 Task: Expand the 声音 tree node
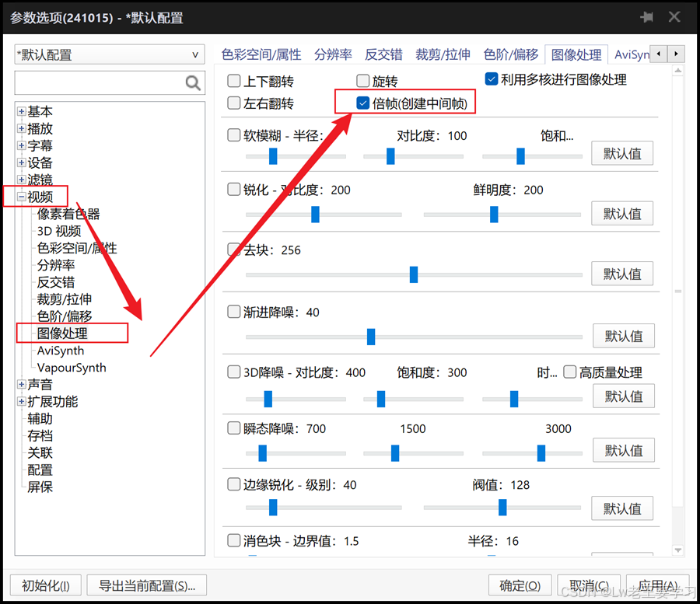click(22, 384)
